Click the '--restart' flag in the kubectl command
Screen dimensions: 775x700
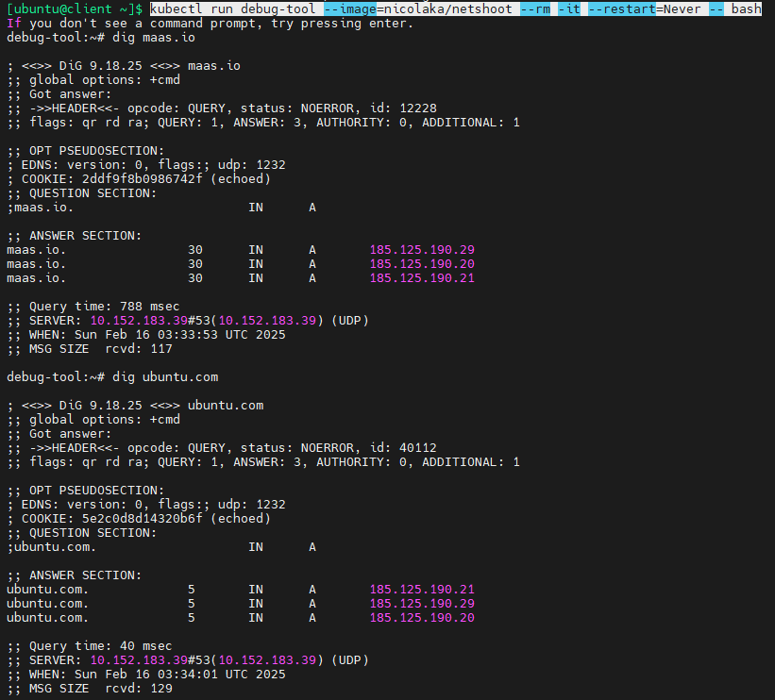[622, 8]
